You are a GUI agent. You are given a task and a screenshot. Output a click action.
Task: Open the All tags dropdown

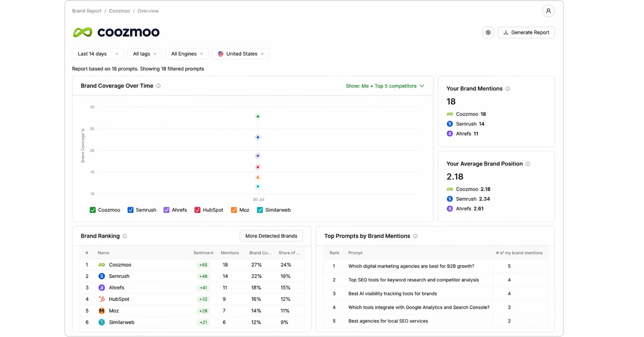pyautogui.click(x=145, y=54)
